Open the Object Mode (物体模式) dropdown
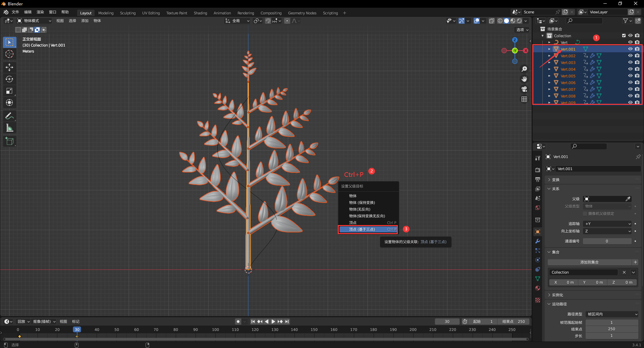Viewport: 644px width, 348px height. 34,21
